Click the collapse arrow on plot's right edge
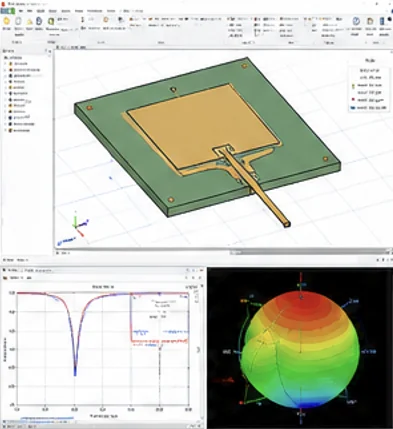 click(199, 349)
